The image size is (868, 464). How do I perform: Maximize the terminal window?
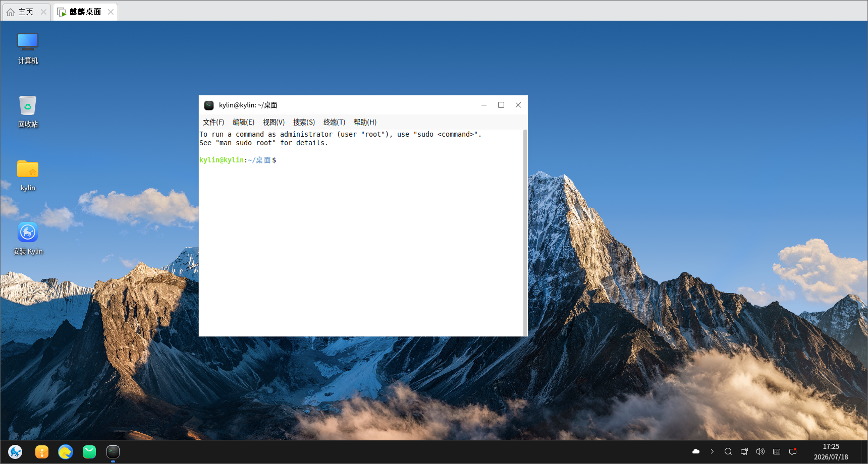pos(501,105)
